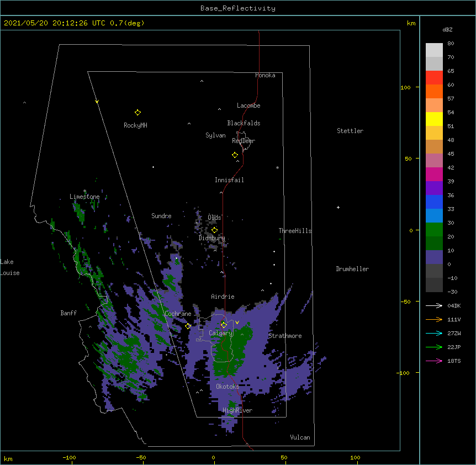This screenshot has height=465, width=476.
Task: Click the -50 tick on the vertical axis
Action: [405, 302]
